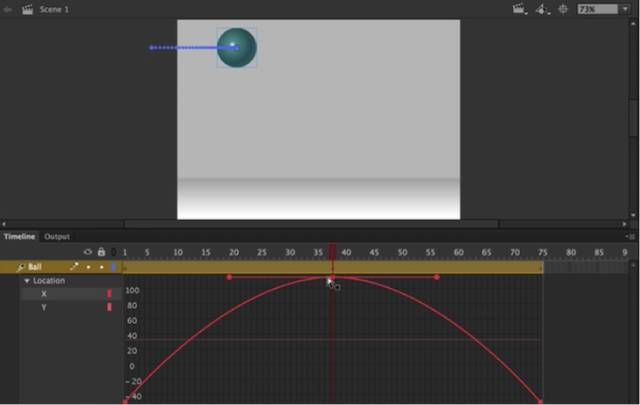
Task: Toggle Ball layer lock dot
Action: 101,268
